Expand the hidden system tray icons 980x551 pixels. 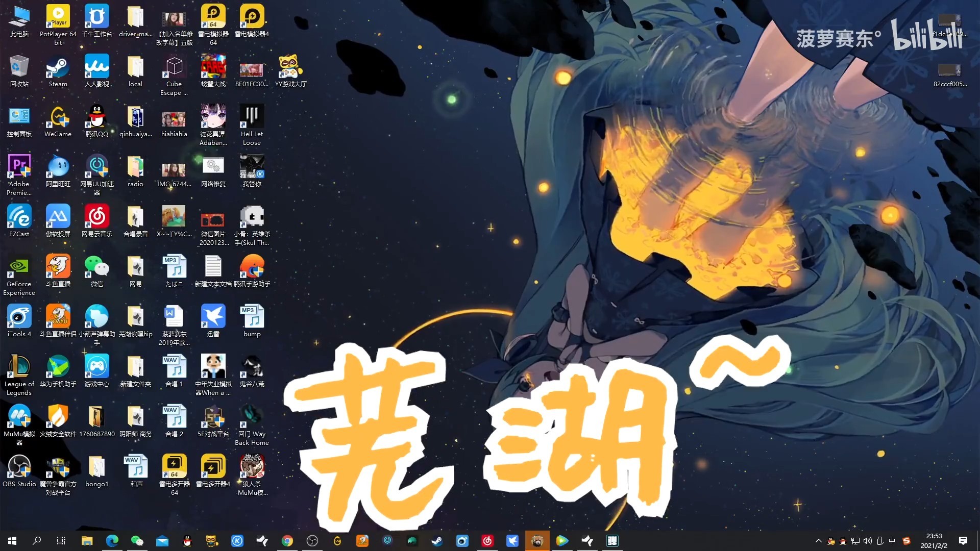coord(819,541)
